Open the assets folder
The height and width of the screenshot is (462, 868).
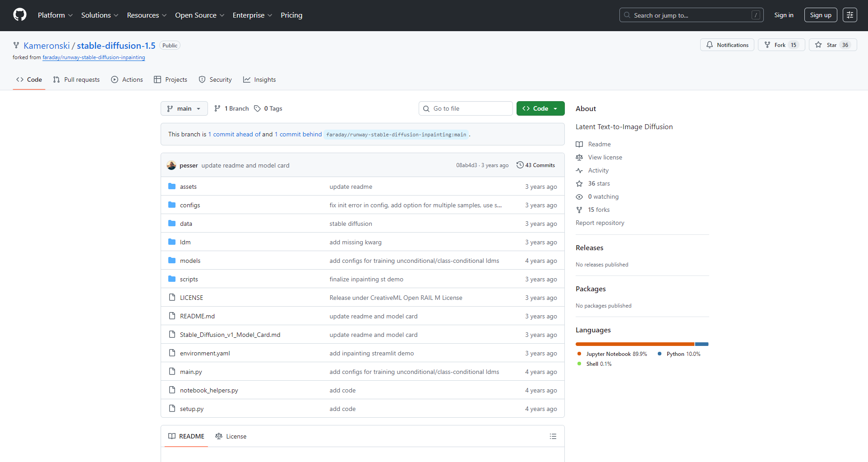click(188, 187)
